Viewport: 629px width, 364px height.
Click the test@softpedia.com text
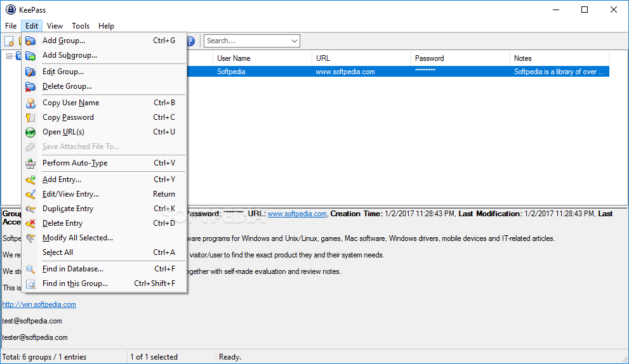[32, 321]
